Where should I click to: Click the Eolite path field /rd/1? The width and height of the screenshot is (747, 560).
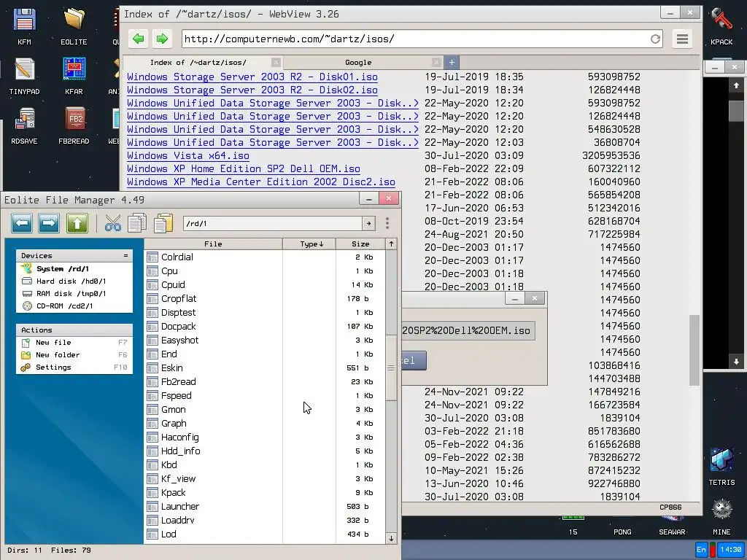tap(273, 223)
